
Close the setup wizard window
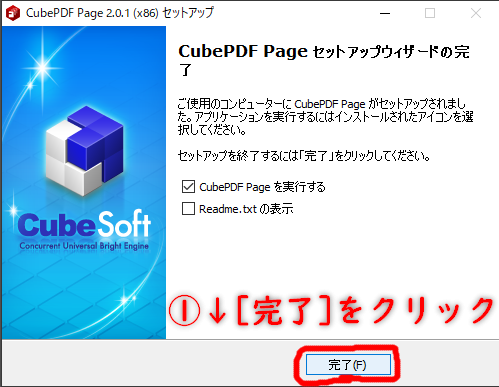coord(476,13)
